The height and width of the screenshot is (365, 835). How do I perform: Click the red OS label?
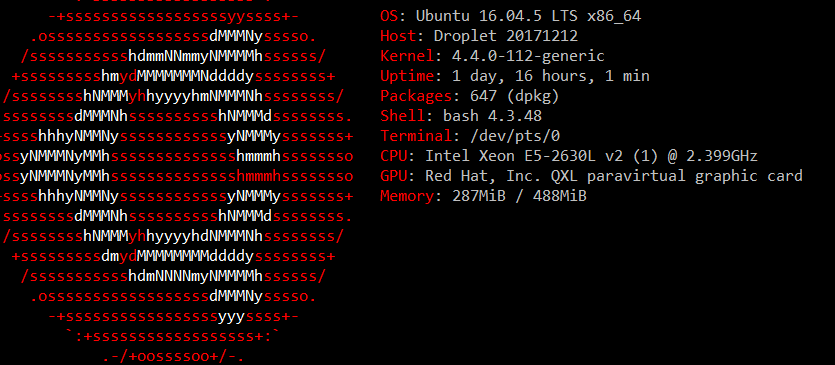(389, 16)
